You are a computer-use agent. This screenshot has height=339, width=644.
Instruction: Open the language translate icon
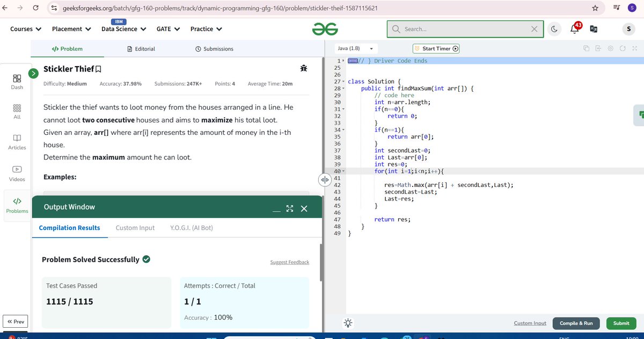(x=594, y=29)
